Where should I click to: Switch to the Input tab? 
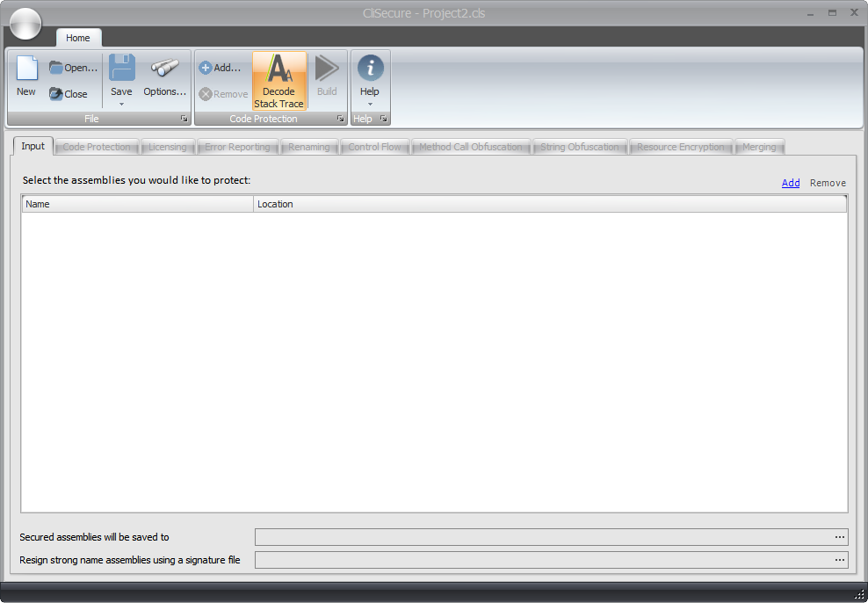pyautogui.click(x=33, y=146)
